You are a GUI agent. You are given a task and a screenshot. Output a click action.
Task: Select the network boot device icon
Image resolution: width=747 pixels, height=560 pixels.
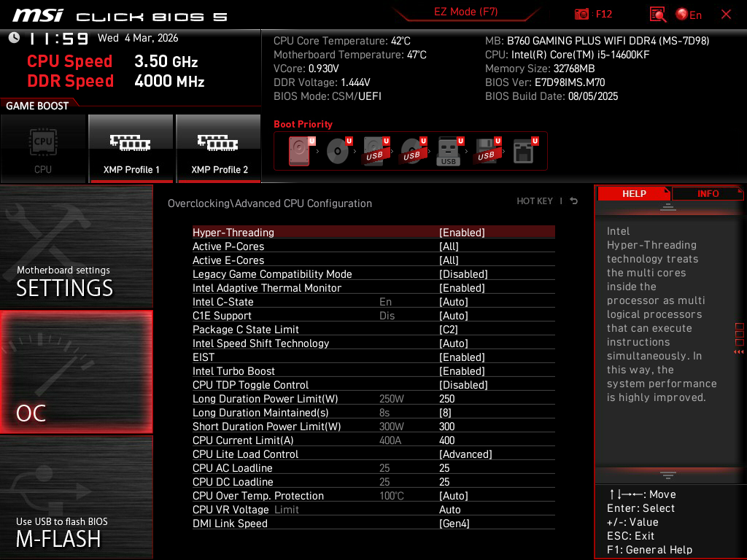click(x=525, y=151)
